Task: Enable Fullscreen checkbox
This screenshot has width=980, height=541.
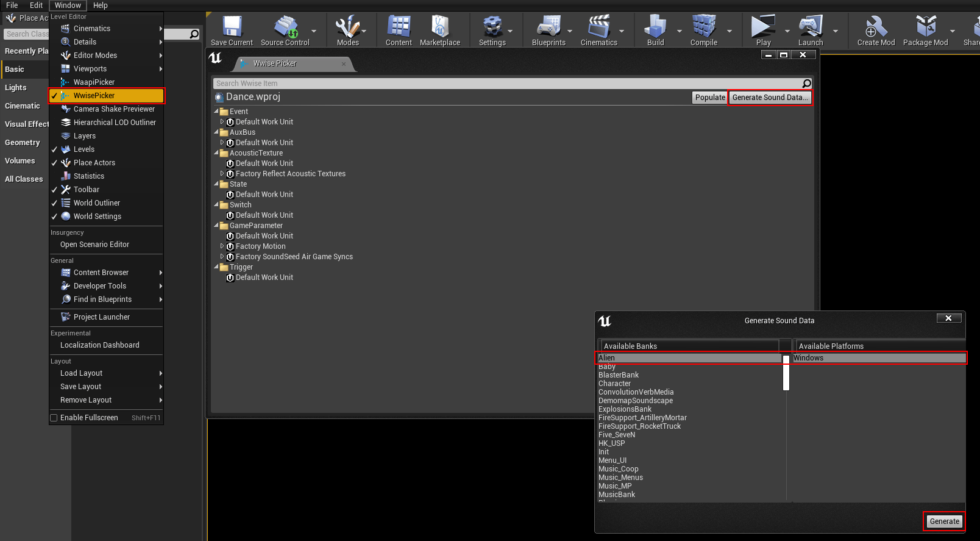Action: (x=54, y=418)
